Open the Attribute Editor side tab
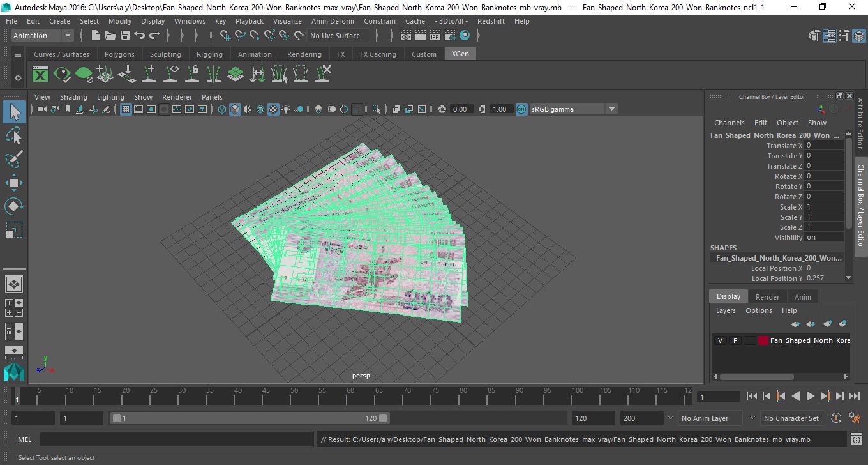This screenshot has height=465, width=868. [x=860, y=123]
